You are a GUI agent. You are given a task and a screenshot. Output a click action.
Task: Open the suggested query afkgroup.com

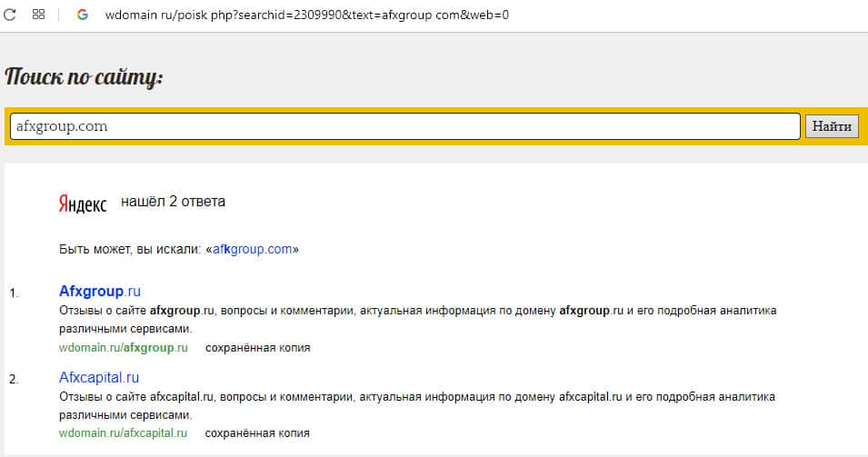click(x=252, y=249)
